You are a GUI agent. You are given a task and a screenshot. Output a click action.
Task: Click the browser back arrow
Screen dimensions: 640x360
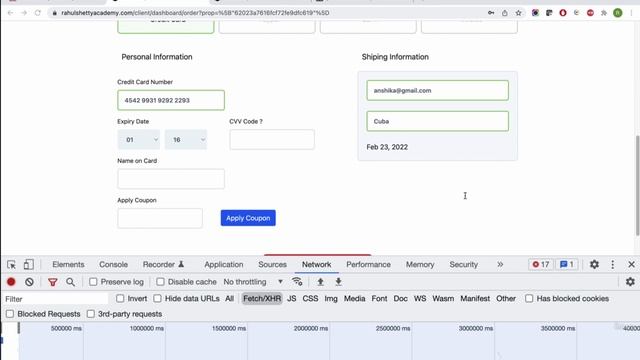click(x=10, y=13)
